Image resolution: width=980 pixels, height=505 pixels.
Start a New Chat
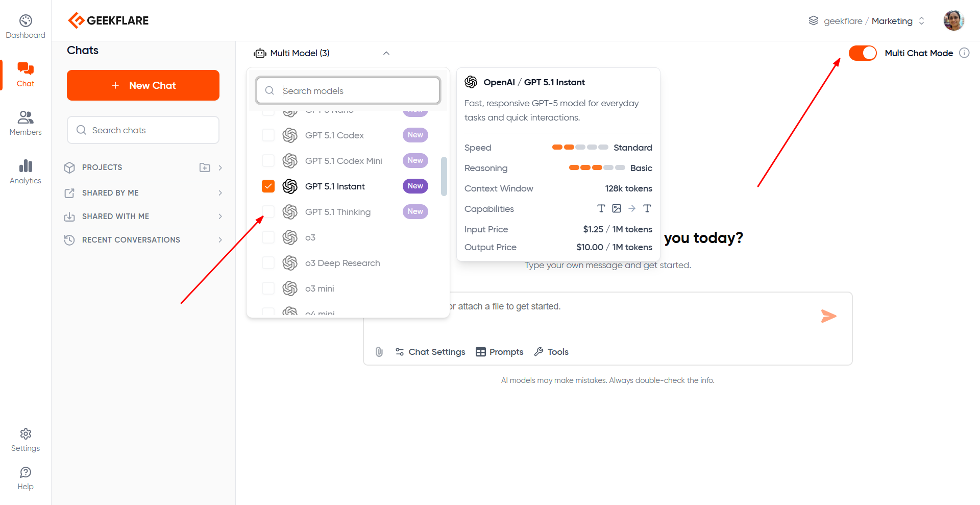click(x=143, y=85)
